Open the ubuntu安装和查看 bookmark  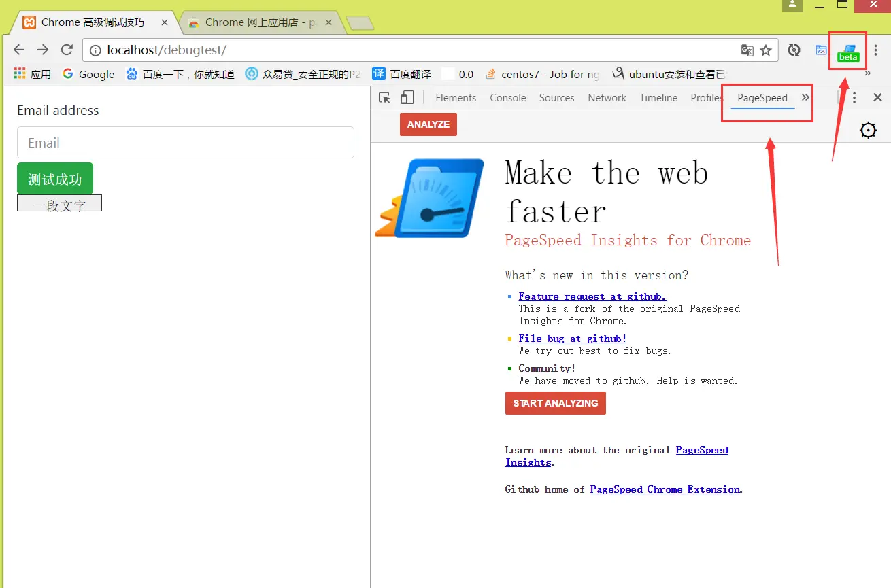pyautogui.click(x=669, y=74)
